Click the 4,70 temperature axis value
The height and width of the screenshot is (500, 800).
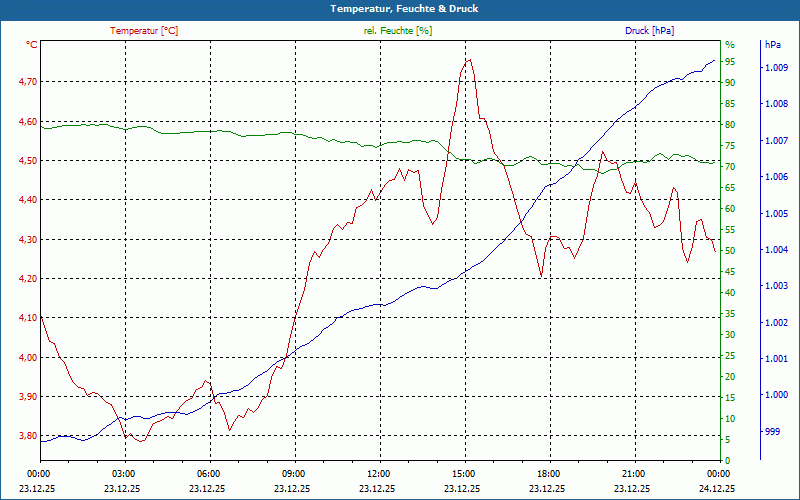point(28,82)
